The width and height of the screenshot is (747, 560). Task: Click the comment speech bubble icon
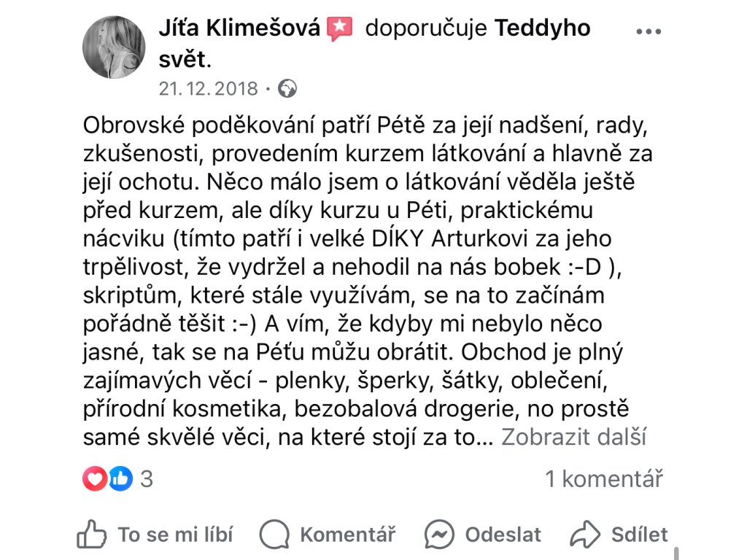[x=274, y=534]
